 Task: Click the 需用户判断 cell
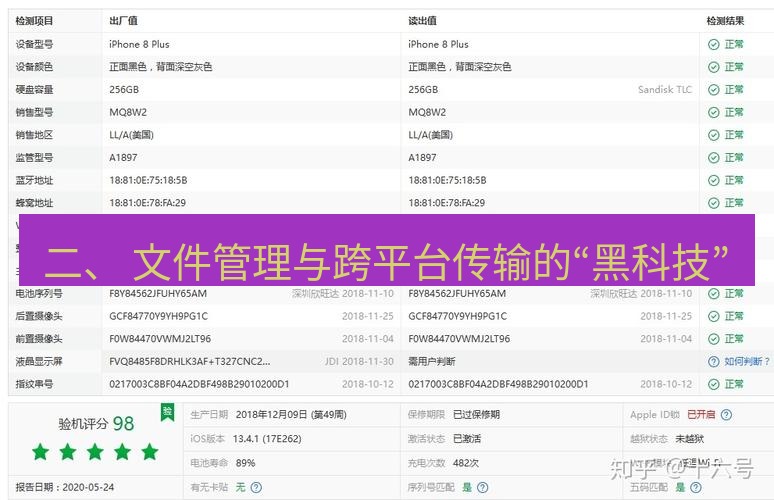[x=431, y=362]
